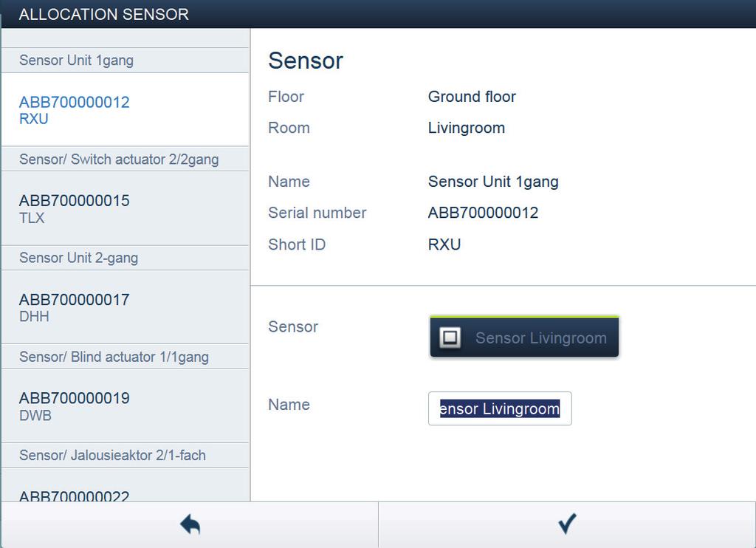Click the serial number ABB700000012 in details
Screen dimensions: 756x548
click(x=483, y=213)
